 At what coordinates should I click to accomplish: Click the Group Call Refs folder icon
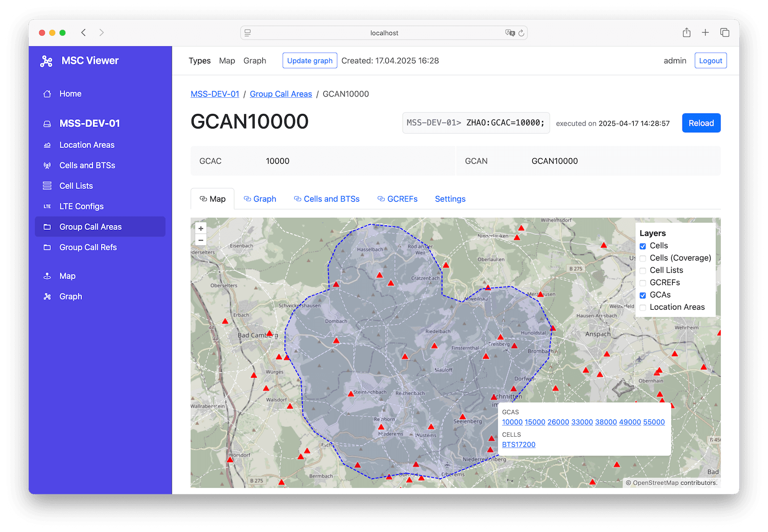point(47,247)
